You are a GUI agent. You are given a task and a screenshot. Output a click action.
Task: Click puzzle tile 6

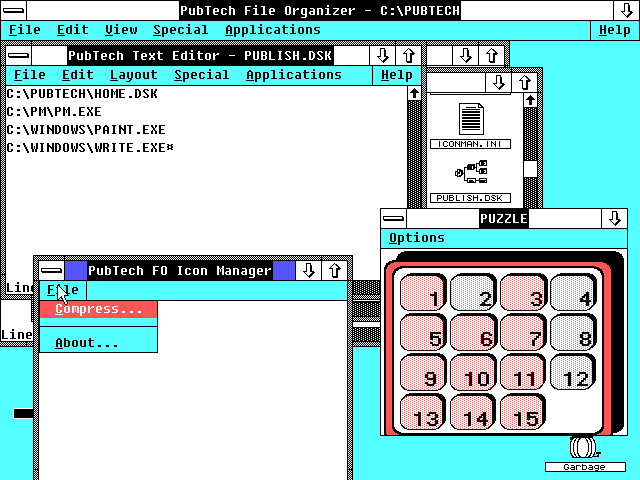(x=473, y=332)
